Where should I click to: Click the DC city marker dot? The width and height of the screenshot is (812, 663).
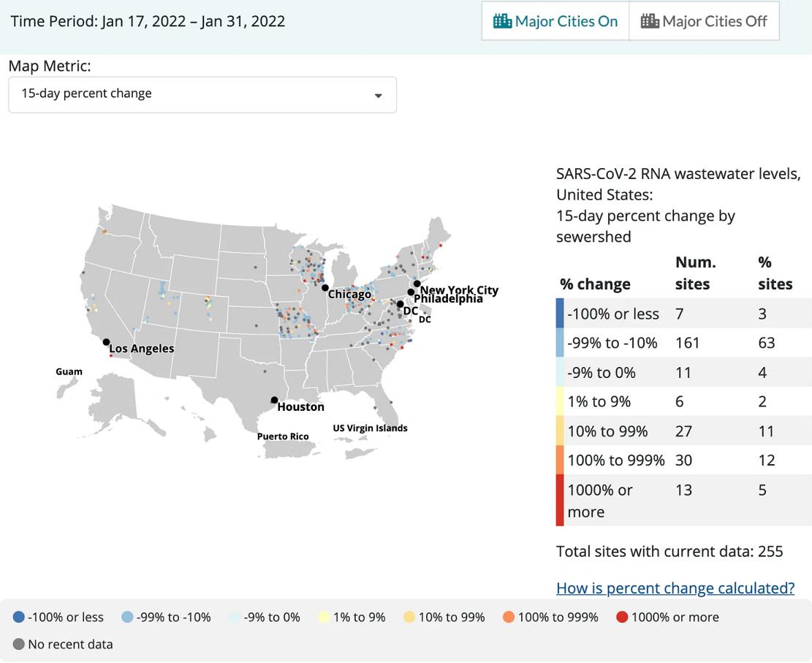[x=400, y=304]
